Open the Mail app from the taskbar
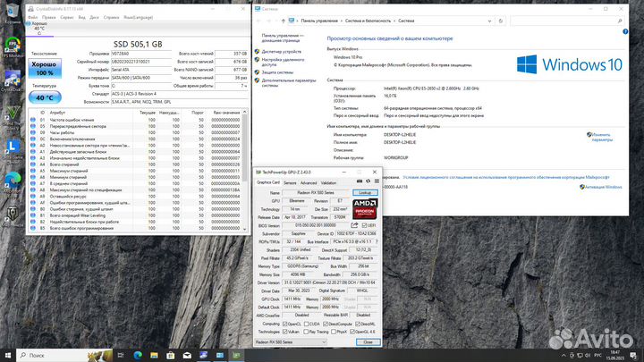The height and width of the screenshot is (362, 644). tap(187, 355)
